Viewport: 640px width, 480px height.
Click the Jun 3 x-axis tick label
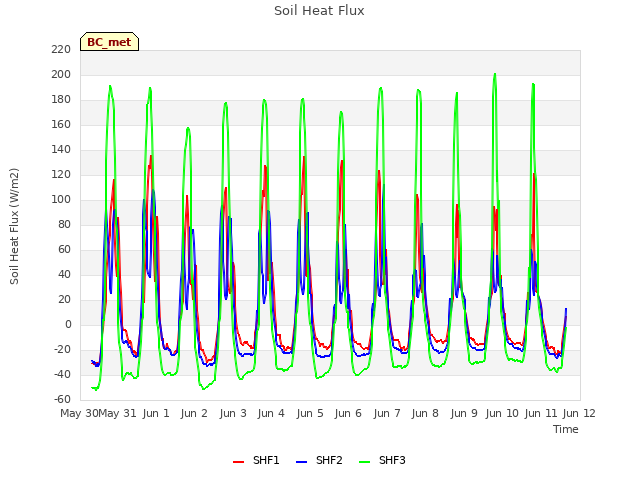coord(233,413)
